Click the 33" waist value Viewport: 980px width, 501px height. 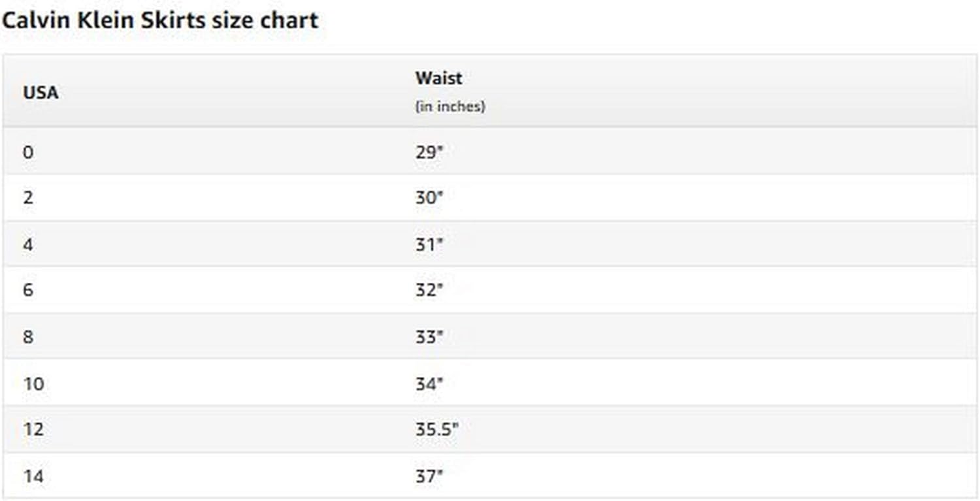pos(429,336)
